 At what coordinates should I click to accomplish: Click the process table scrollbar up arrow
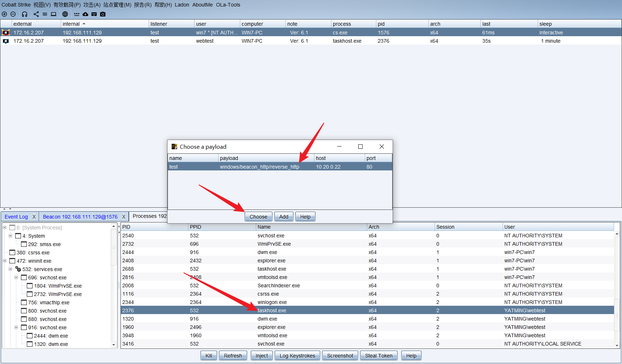point(617,234)
